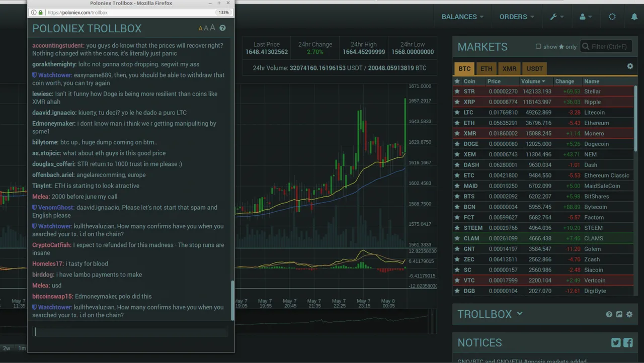Sort markets by the Name column

click(x=592, y=81)
